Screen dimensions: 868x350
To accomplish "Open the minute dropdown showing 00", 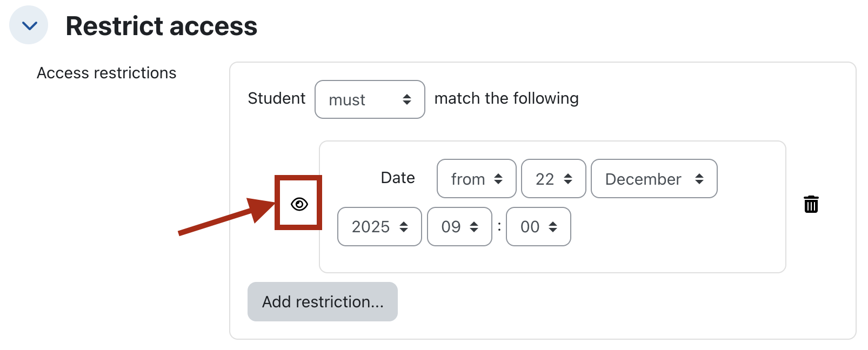I will (x=538, y=227).
